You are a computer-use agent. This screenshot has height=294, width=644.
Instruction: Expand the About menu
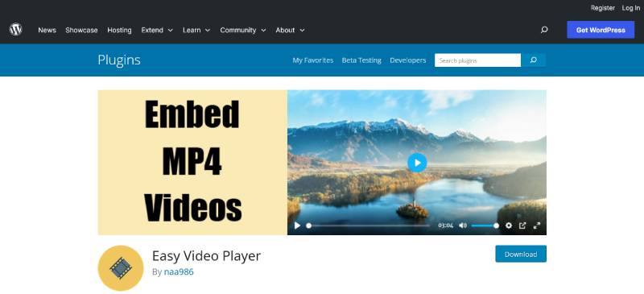(x=290, y=30)
